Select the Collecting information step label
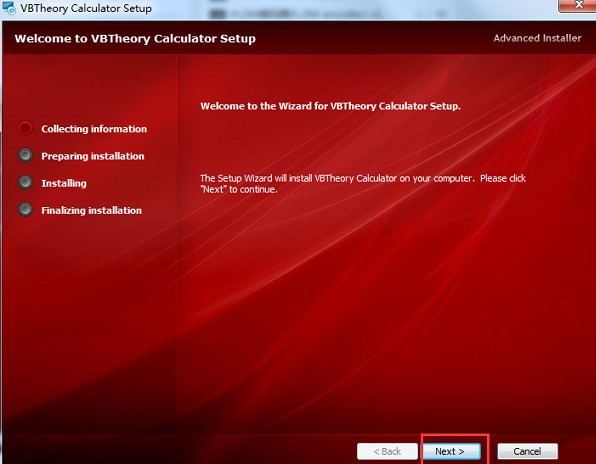Viewport: 596px width, 464px height. [94, 129]
